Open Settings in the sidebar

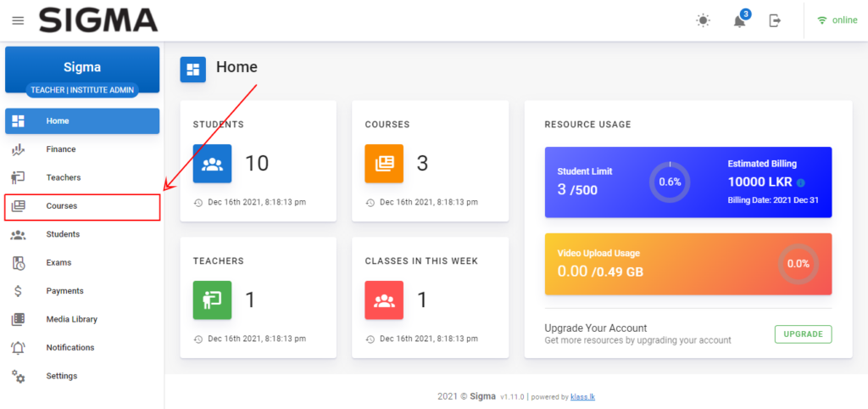click(x=82, y=376)
